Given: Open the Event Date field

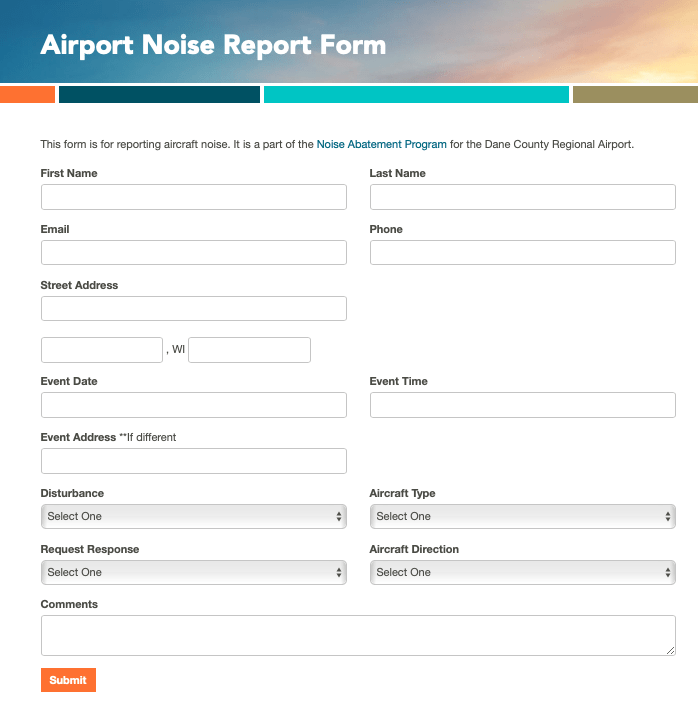Looking at the screenshot, I should click(194, 405).
